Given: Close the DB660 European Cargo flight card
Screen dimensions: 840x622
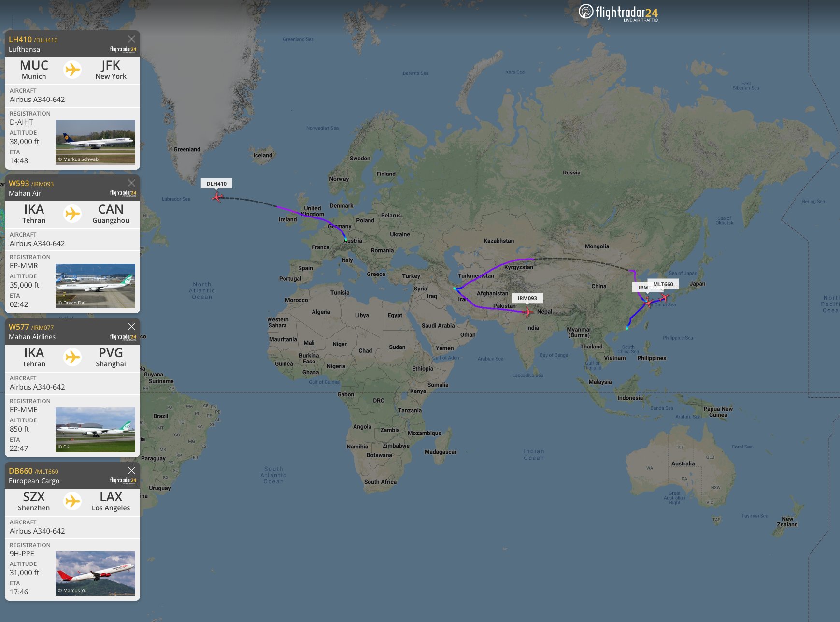Looking at the screenshot, I should point(131,471).
